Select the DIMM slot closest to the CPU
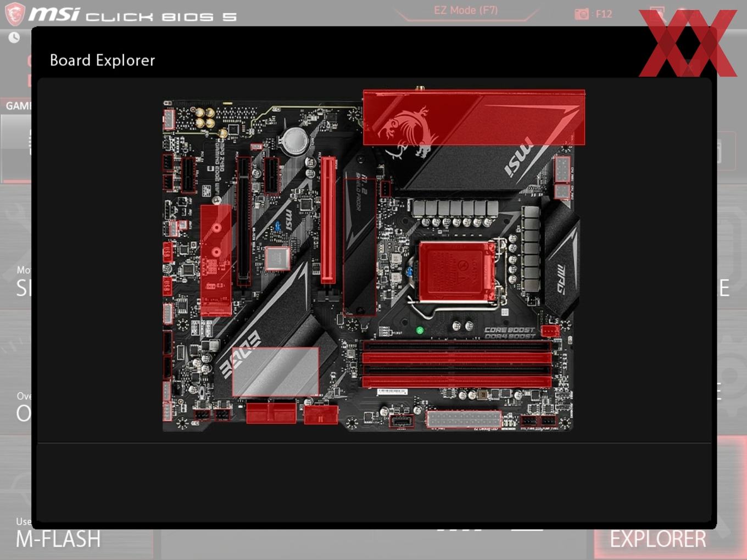The height and width of the screenshot is (560, 747). coord(456,346)
